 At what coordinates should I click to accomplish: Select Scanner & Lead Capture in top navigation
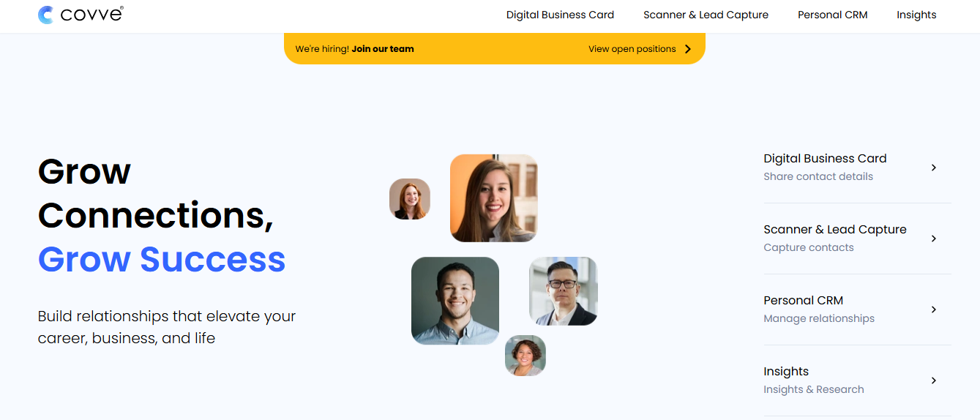point(706,15)
